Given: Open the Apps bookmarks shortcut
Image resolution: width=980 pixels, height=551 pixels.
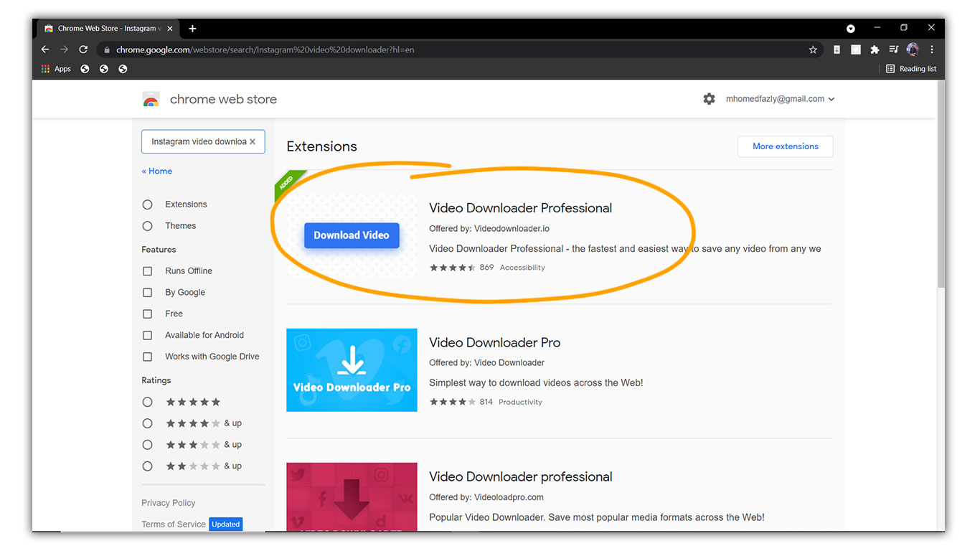Looking at the screenshot, I should click(x=56, y=69).
